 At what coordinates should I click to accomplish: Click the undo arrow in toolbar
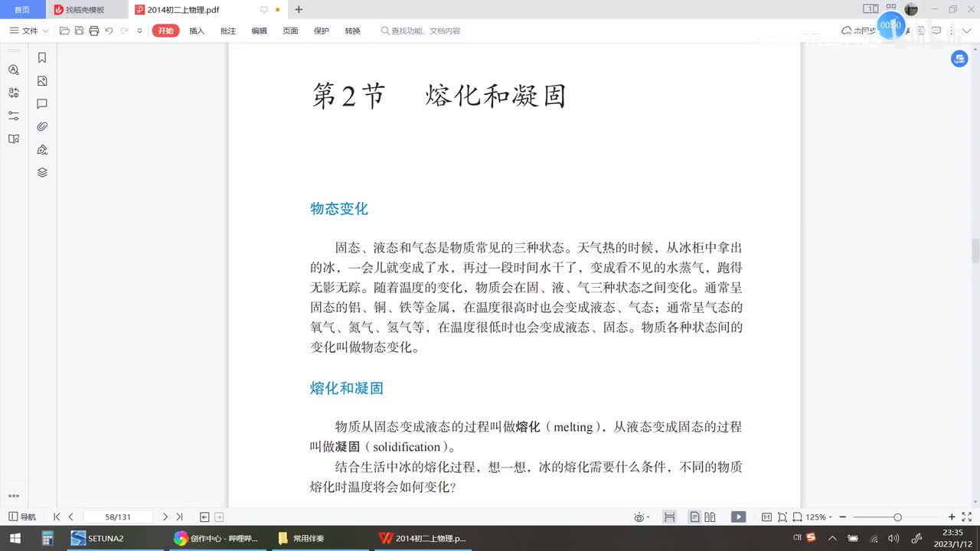(109, 31)
